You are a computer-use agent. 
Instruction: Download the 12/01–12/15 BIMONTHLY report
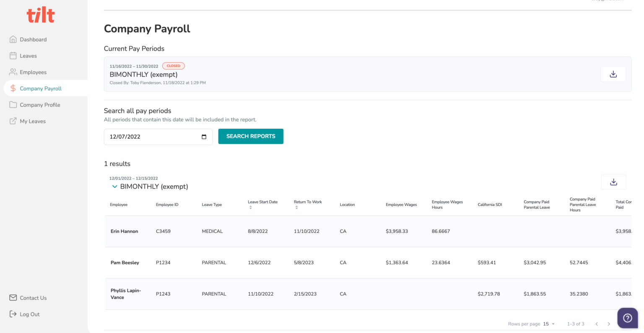613,182
